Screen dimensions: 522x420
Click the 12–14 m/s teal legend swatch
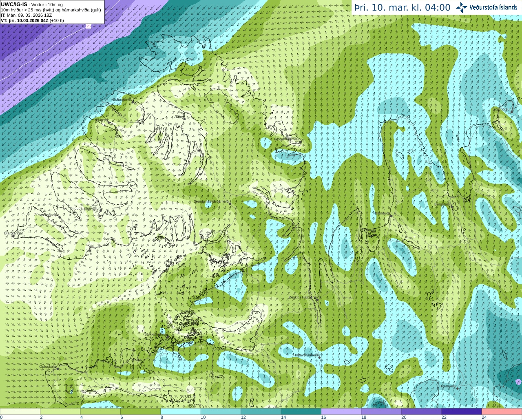coord(261,411)
